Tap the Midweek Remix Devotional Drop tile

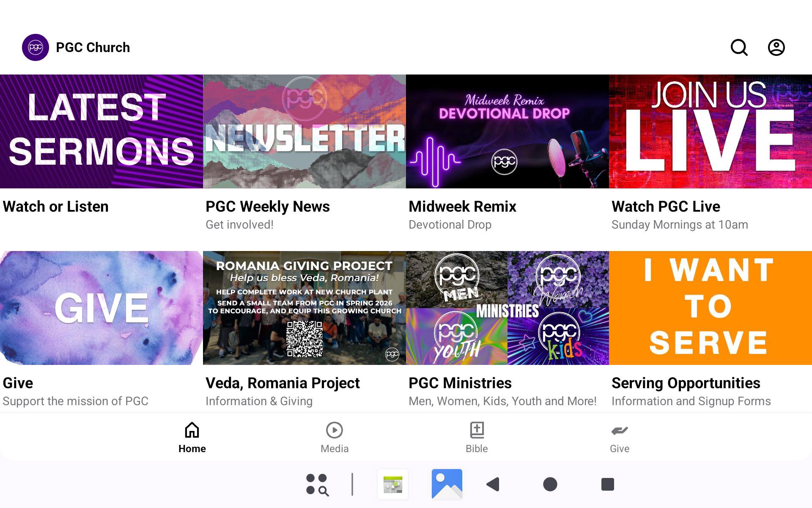(507, 132)
